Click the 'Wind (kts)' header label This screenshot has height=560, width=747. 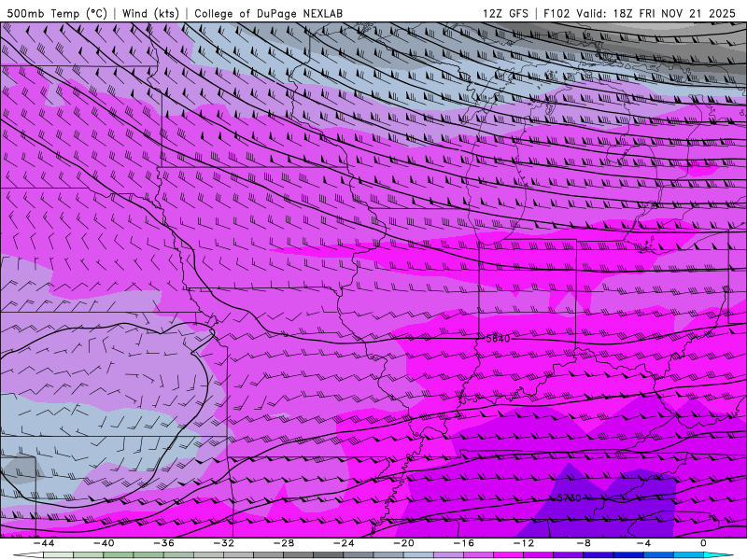point(150,13)
